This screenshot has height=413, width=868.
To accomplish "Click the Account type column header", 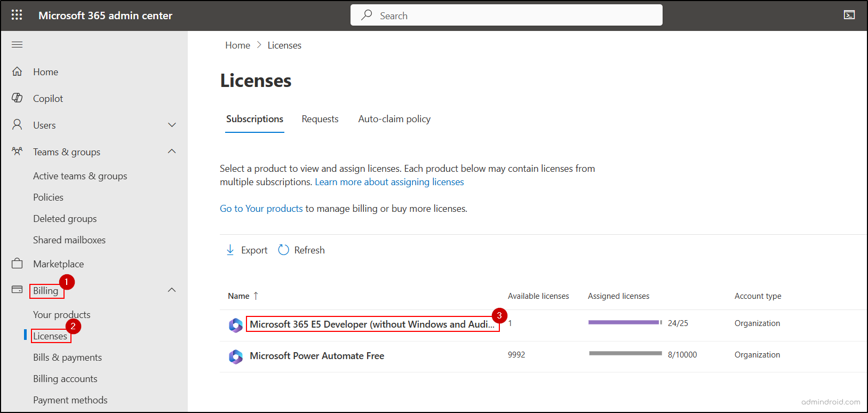I will pyautogui.click(x=758, y=296).
